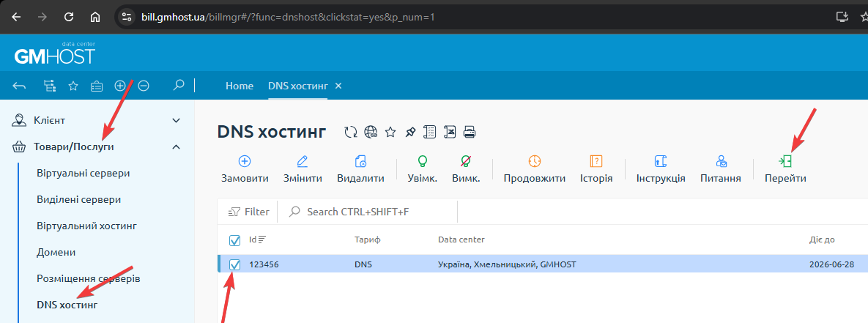Screen dimensions: 868x323
Task: Click the print icon beside the page title
Action: click(470, 132)
